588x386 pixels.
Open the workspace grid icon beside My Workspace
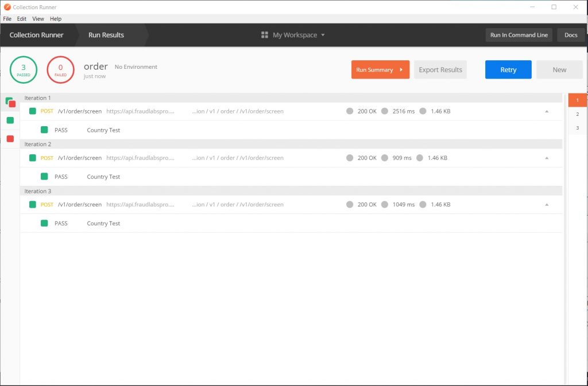264,35
